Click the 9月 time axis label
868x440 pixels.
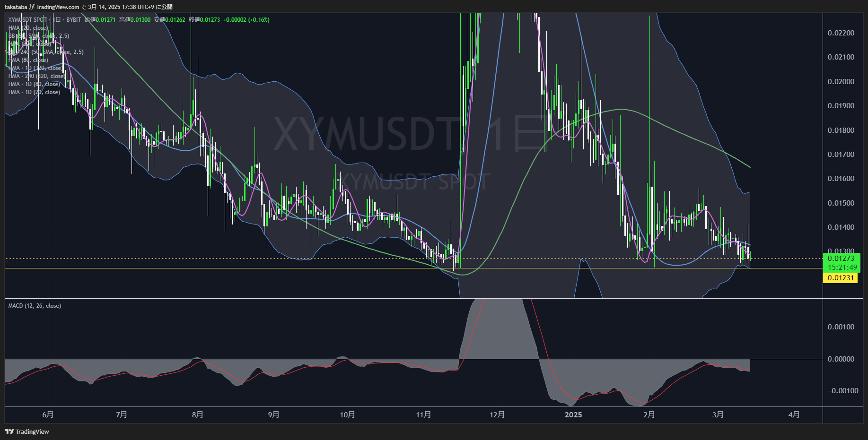coord(274,414)
